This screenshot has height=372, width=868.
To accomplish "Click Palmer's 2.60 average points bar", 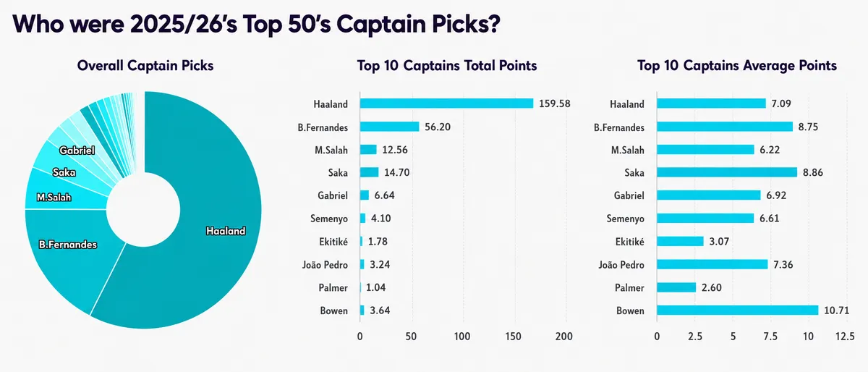I will pos(676,288).
